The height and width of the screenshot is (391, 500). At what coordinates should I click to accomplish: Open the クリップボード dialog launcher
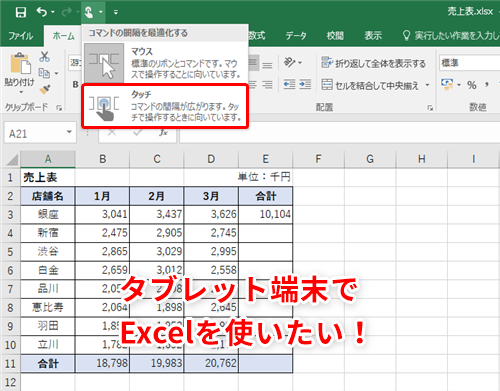[59, 108]
